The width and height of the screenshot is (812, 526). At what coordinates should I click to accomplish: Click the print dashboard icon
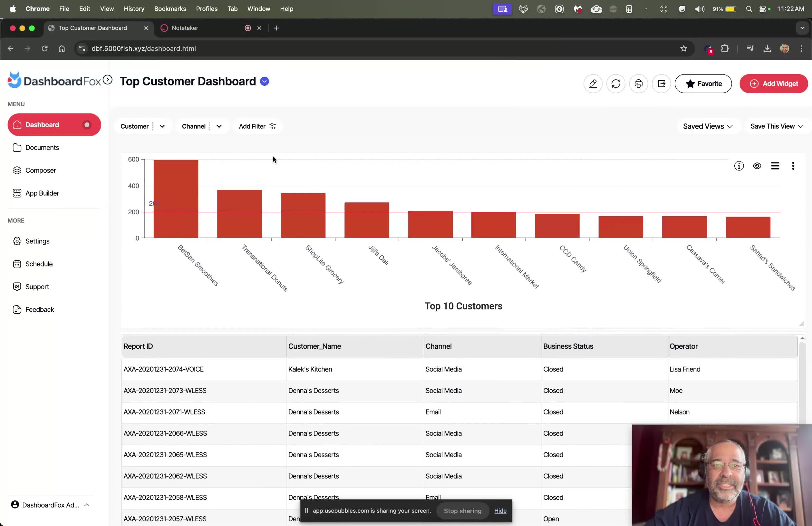(638, 84)
